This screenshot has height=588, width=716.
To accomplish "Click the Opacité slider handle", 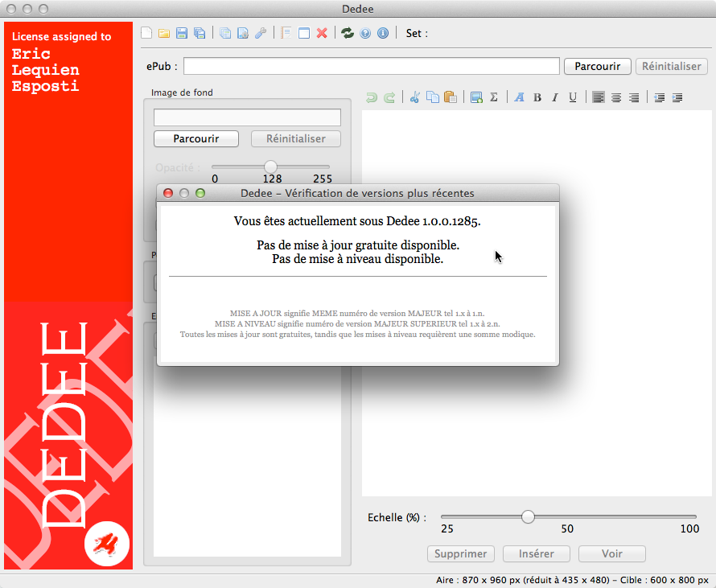I will click(x=270, y=167).
